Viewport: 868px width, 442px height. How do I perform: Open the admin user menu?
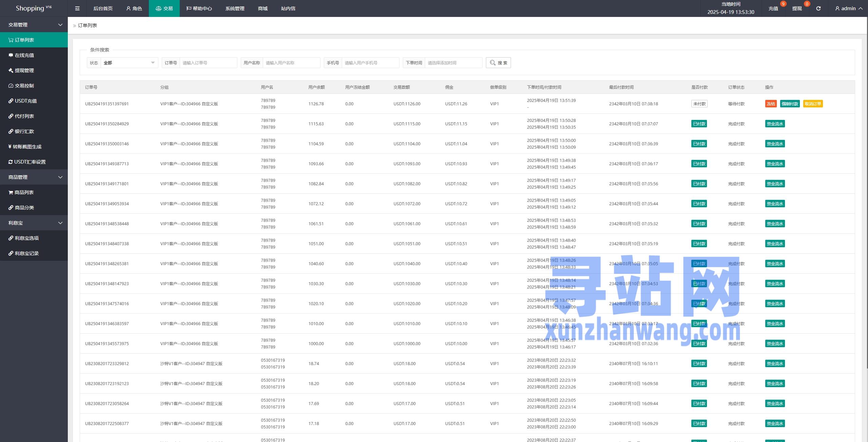pyautogui.click(x=848, y=8)
